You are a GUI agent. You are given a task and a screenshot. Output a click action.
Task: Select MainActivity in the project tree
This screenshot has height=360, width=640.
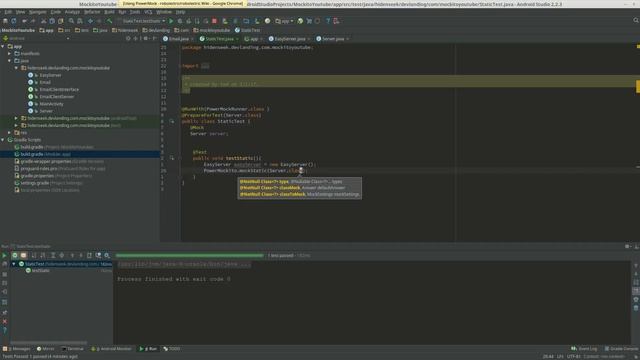click(51, 104)
